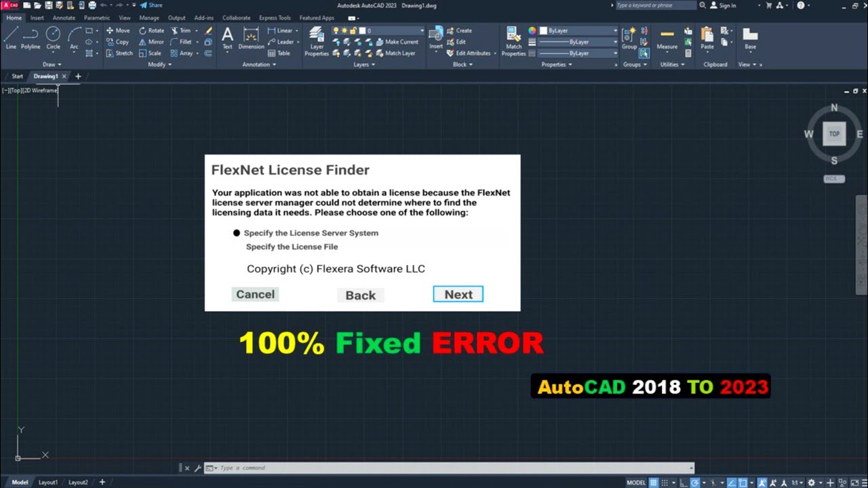Select the Arc tool
Viewport: 868px width, 488px height.
point(75,38)
